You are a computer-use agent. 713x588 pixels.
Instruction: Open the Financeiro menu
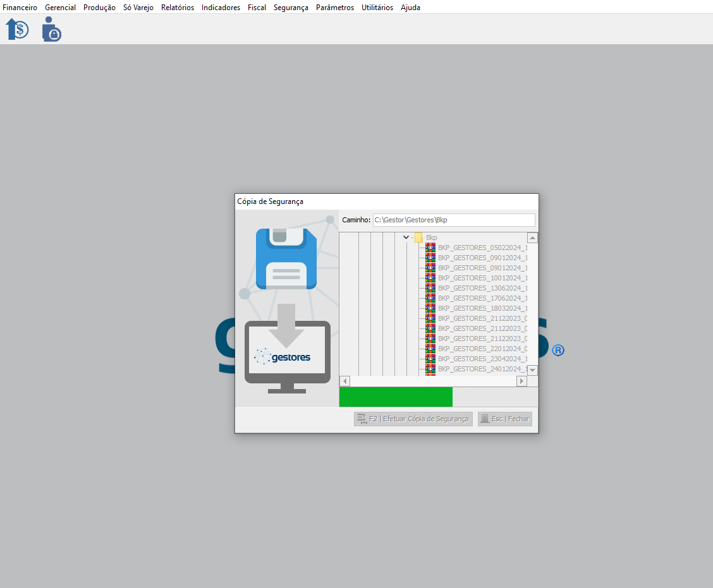pos(20,8)
